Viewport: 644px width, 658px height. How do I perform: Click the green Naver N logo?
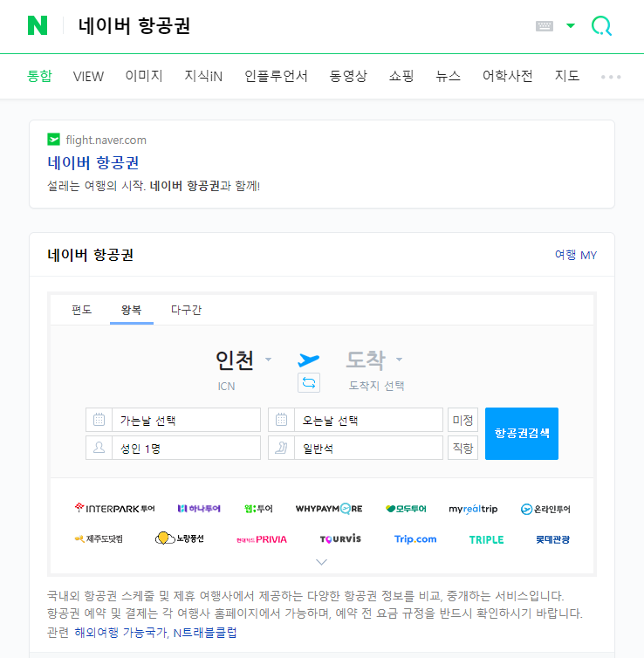(38, 25)
